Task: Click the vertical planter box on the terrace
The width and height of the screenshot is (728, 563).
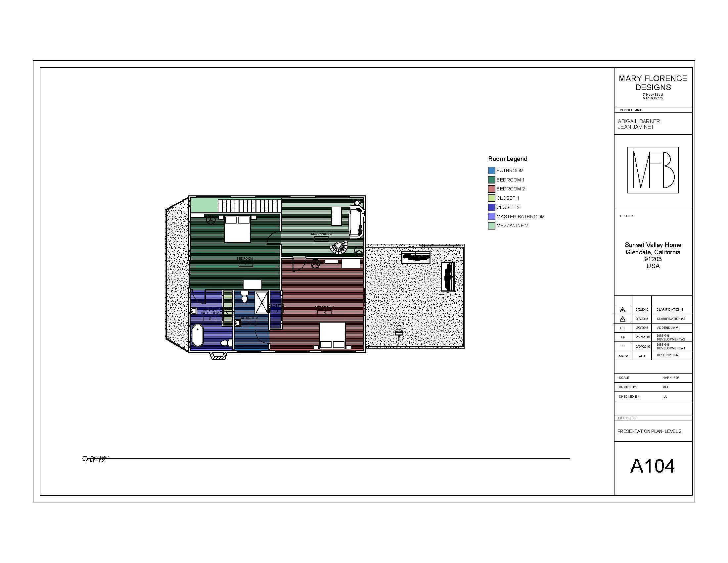Action: (448, 277)
